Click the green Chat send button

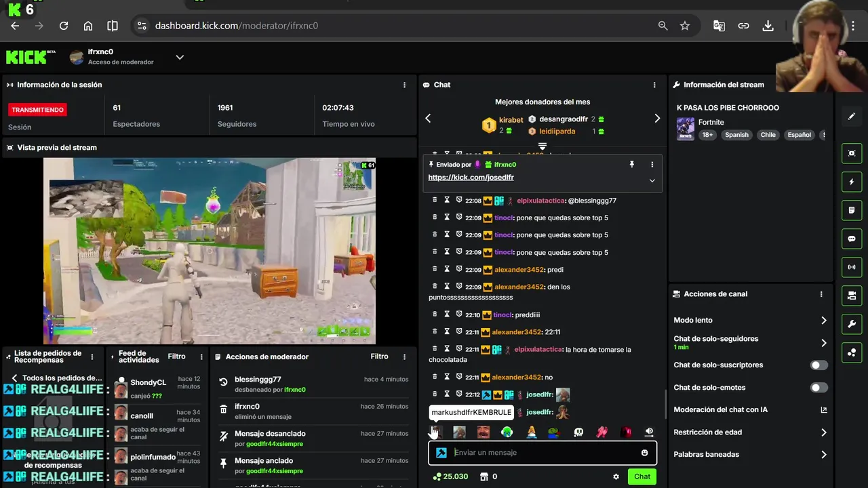tap(642, 476)
